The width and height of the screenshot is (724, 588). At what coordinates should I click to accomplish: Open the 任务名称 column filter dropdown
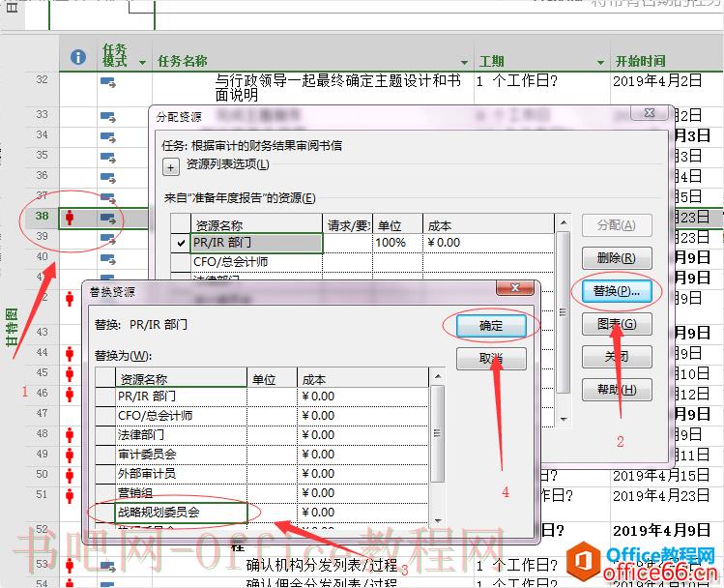point(464,62)
